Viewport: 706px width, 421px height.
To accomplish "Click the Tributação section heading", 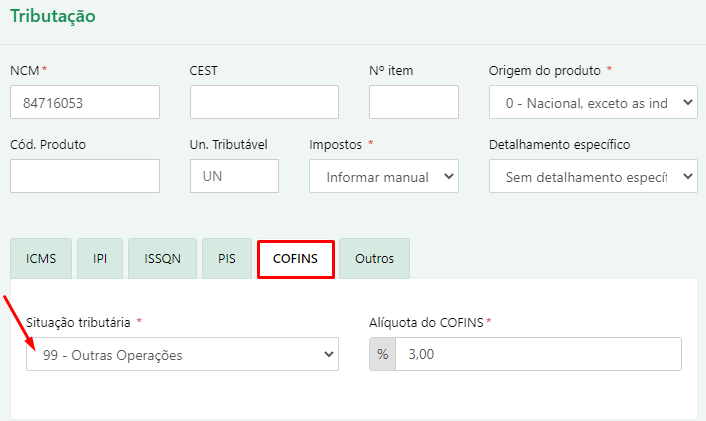I will coord(53,17).
